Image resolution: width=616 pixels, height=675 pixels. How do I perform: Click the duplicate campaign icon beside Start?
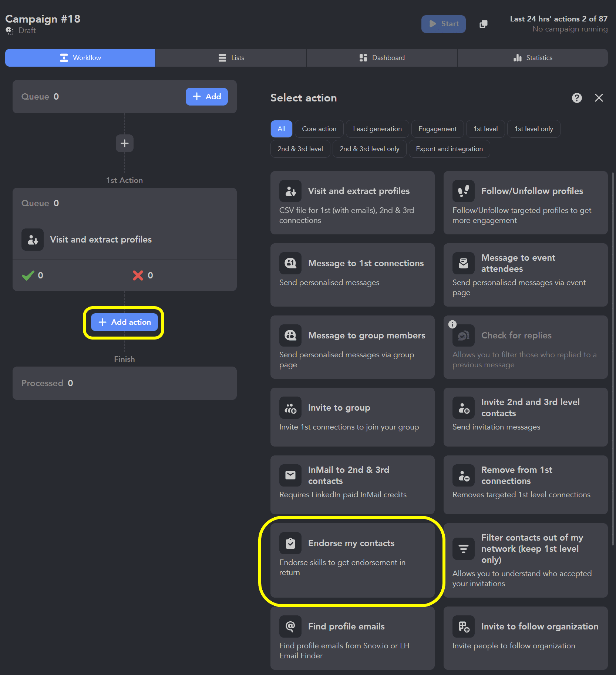(483, 24)
